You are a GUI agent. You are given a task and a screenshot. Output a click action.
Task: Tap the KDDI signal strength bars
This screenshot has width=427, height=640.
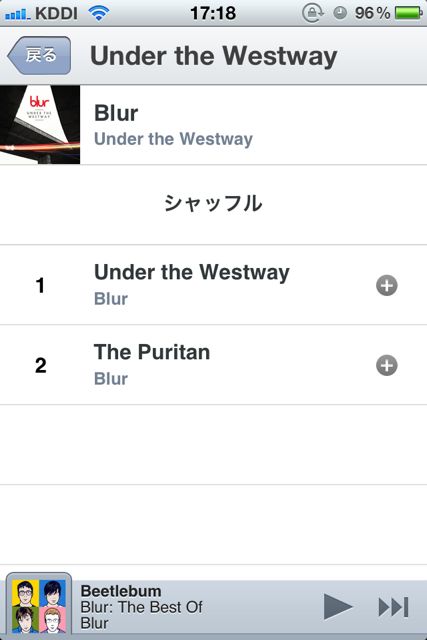[17, 14]
